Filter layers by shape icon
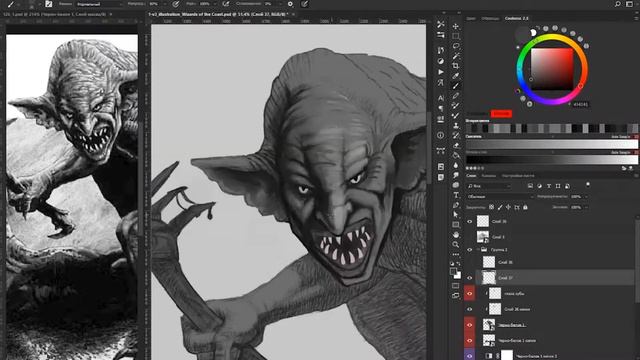 [558, 186]
